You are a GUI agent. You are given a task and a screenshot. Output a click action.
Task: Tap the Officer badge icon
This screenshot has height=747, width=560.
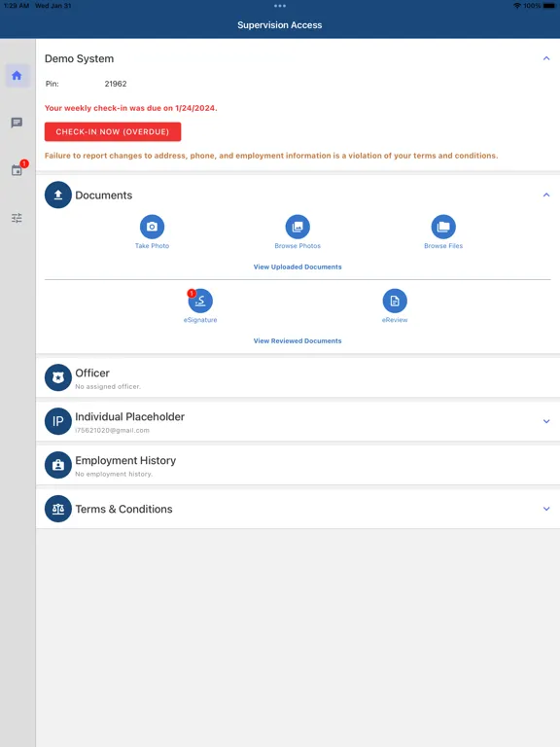(58, 377)
